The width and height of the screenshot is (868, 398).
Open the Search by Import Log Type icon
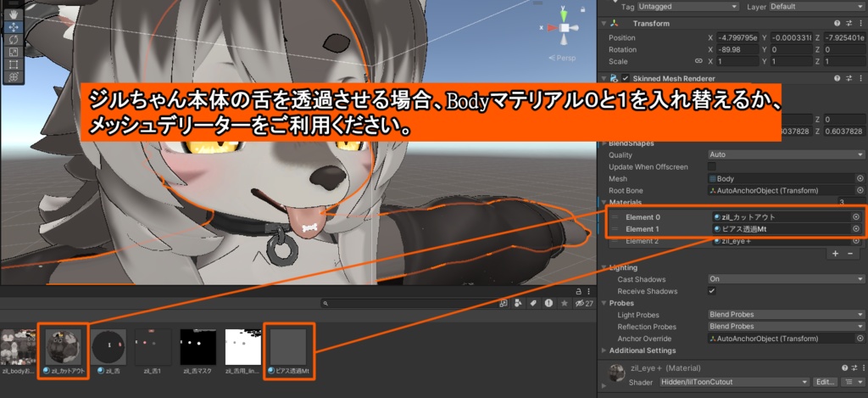548,303
